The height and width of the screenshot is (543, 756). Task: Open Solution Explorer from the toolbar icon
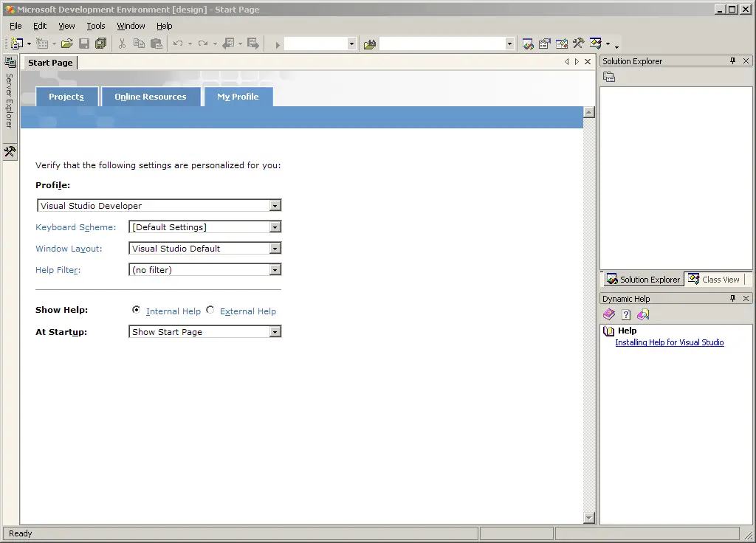(528, 44)
